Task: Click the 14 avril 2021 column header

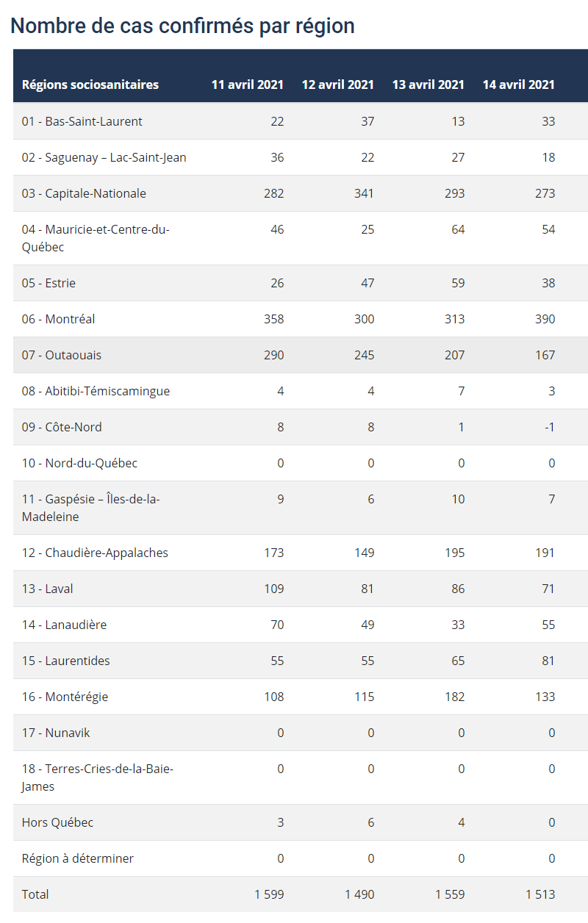Action: (519, 85)
